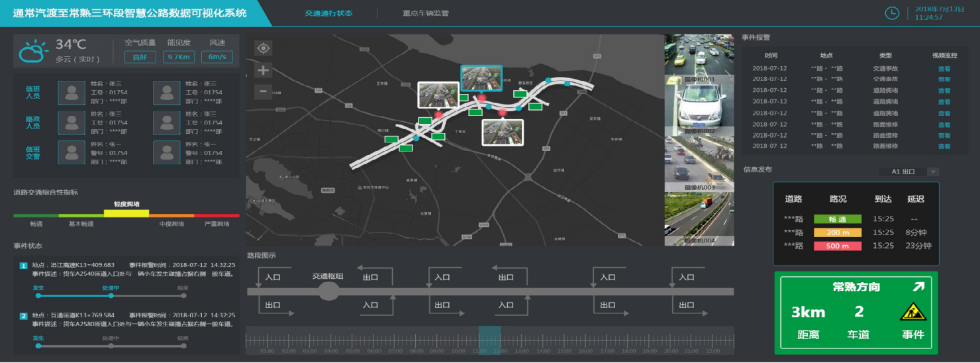Click the 处理中 step of event 1

(111, 295)
